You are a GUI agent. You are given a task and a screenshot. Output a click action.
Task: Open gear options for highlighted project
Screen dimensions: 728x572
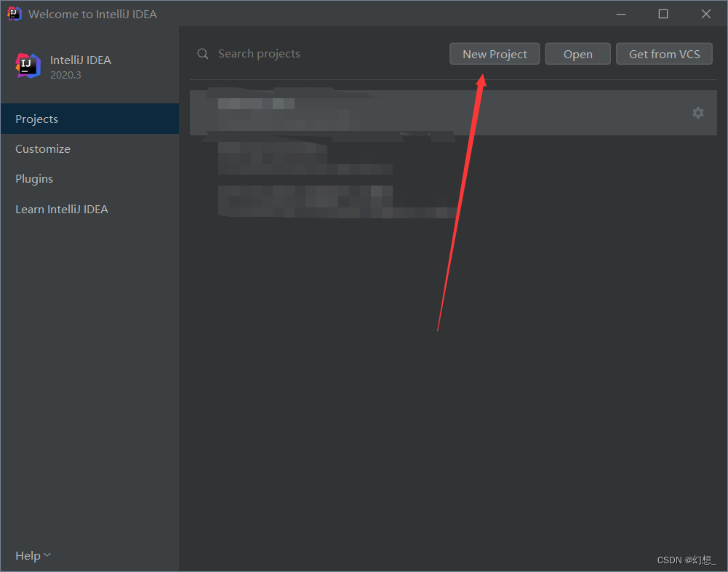pos(698,113)
